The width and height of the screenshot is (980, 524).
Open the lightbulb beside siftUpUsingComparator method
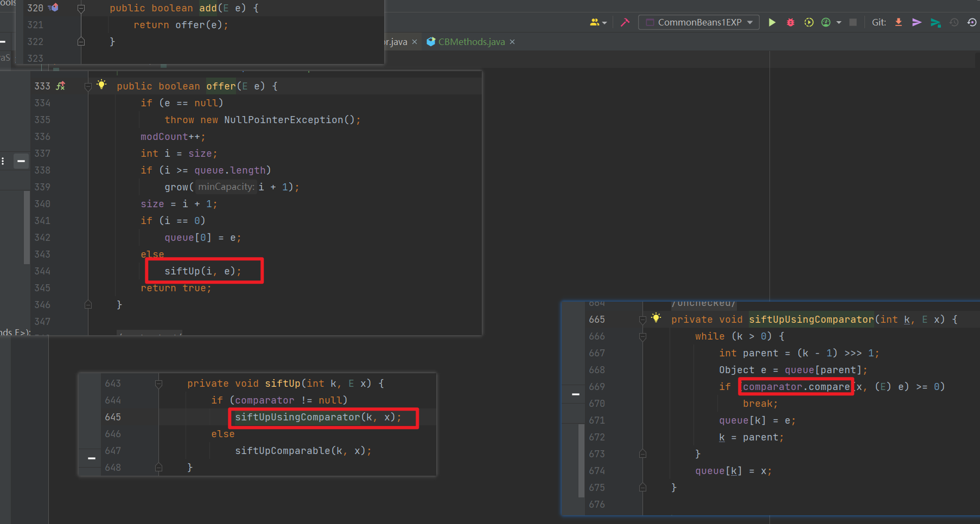coord(656,317)
